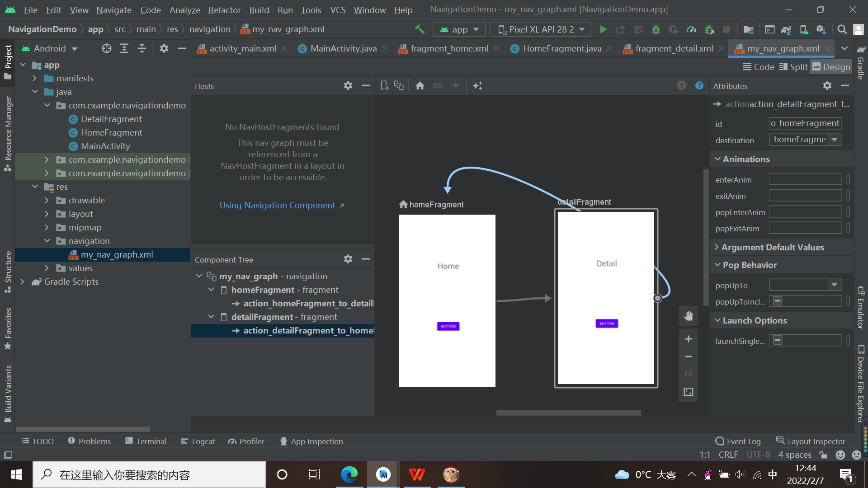Click the Auto Arrange icon
Screen dimensions: 868x488
tap(477, 85)
